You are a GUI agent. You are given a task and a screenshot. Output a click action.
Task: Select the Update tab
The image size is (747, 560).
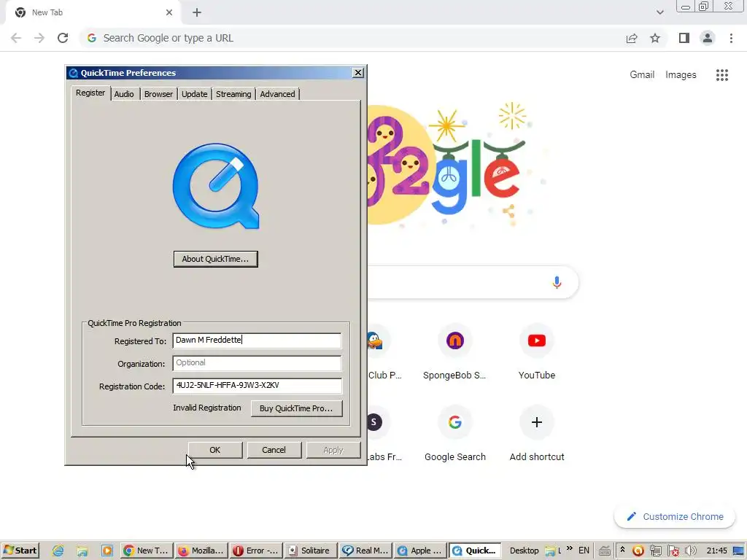[x=194, y=94]
